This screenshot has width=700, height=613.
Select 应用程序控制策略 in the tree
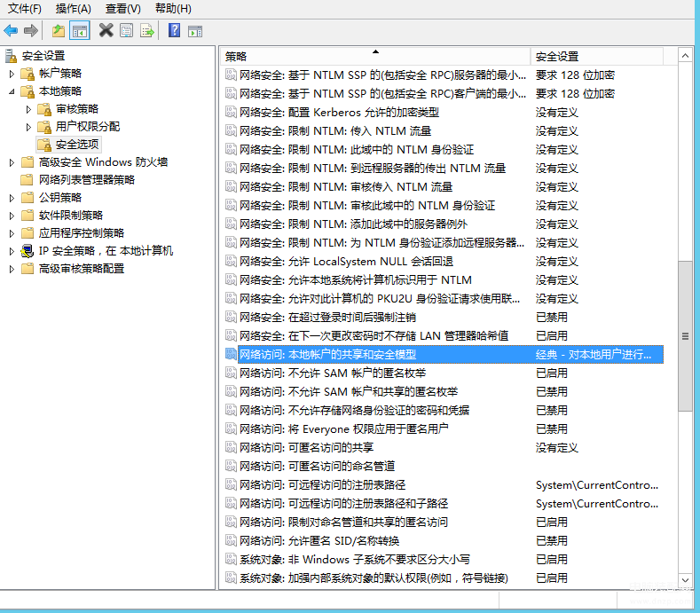[x=82, y=233]
